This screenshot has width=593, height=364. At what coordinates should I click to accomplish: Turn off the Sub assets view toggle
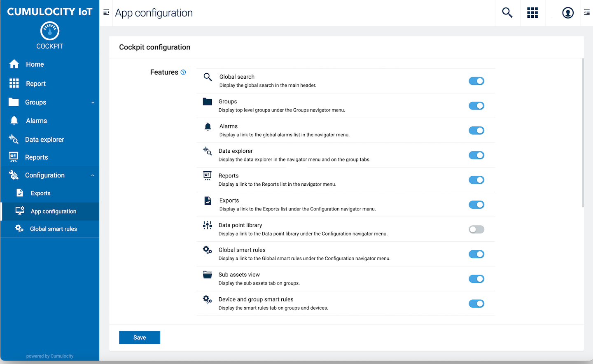coord(476,279)
